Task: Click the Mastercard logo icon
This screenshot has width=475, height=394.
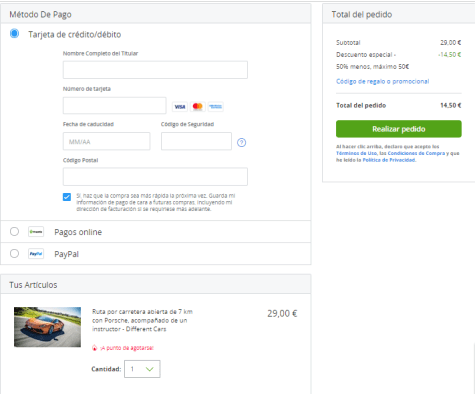Action: click(198, 107)
